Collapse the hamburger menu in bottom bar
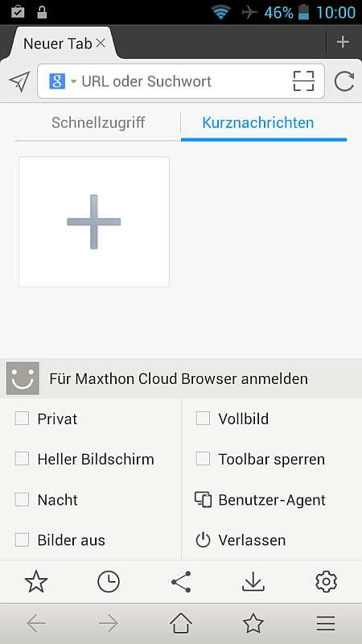362x644 pixels. tap(326, 624)
